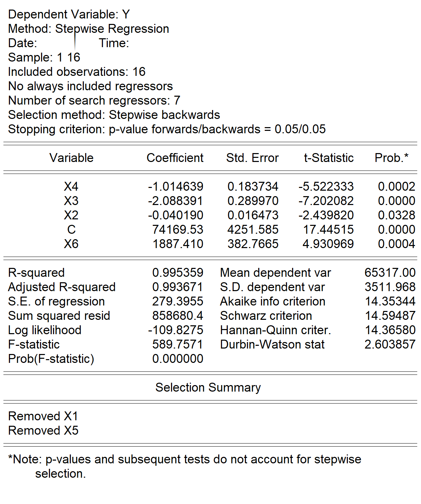Screen dimensions: 421x504
Task: Click the R-squared value 0.995359
Action: tap(178, 273)
